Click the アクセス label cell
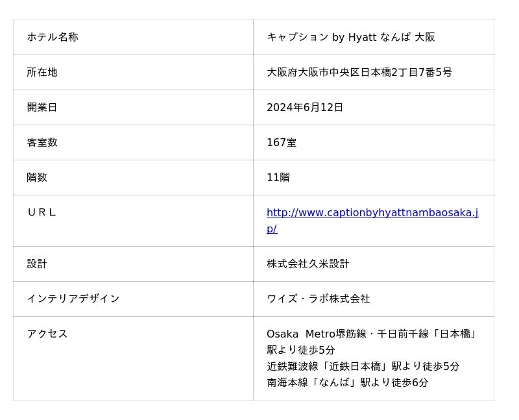519x420 pixels. pyautogui.click(x=47, y=334)
